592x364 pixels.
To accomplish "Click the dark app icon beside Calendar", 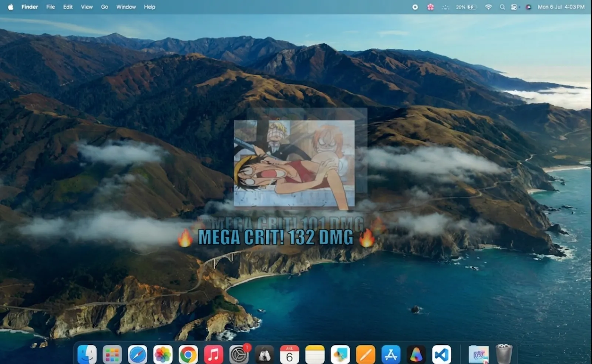I will tap(264, 354).
